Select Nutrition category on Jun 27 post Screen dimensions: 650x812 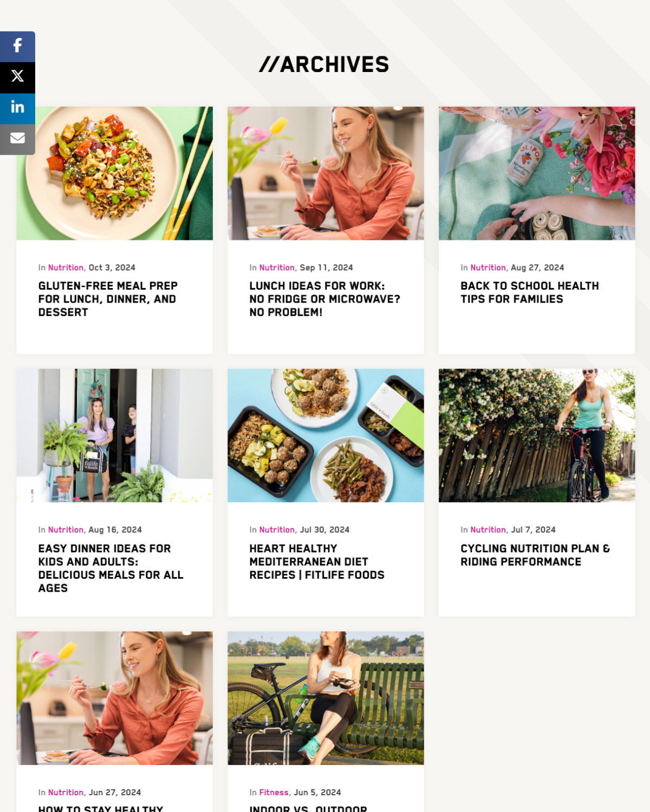click(66, 792)
